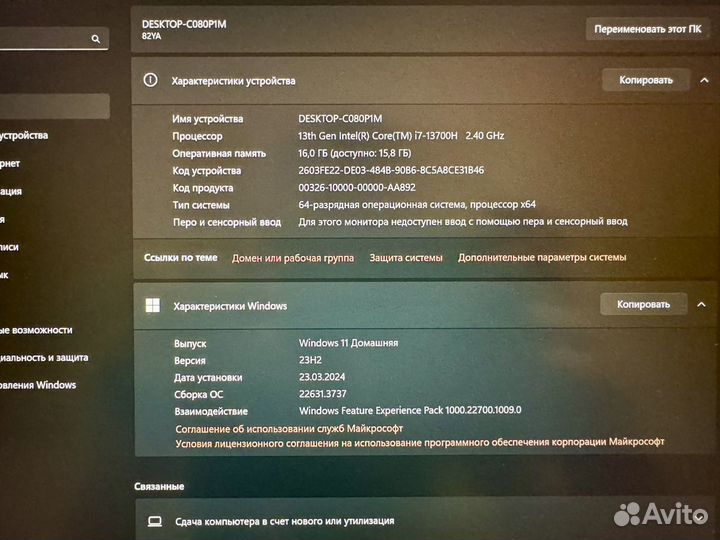Image resolution: width=720 pixels, height=540 pixels.
Task: Select the highlighted sidebar menu item
Action: (x=54, y=106)
